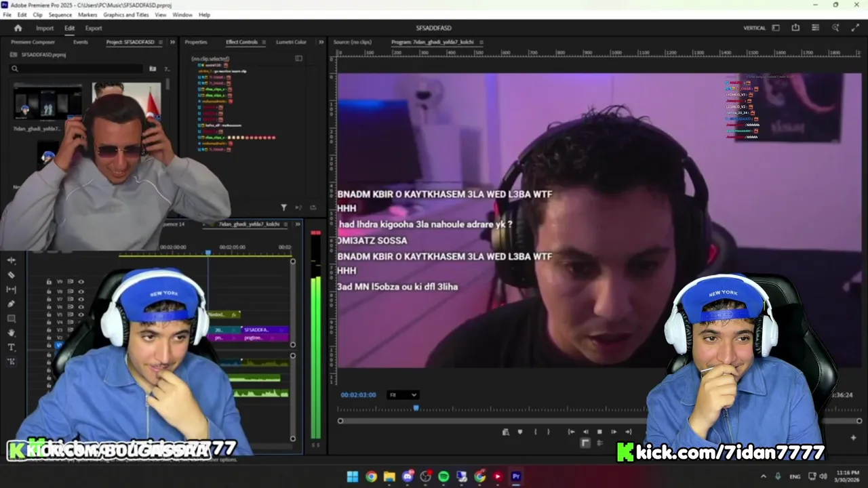
Task: Switch to the Export workspace tab
Action: click(94, 28)
